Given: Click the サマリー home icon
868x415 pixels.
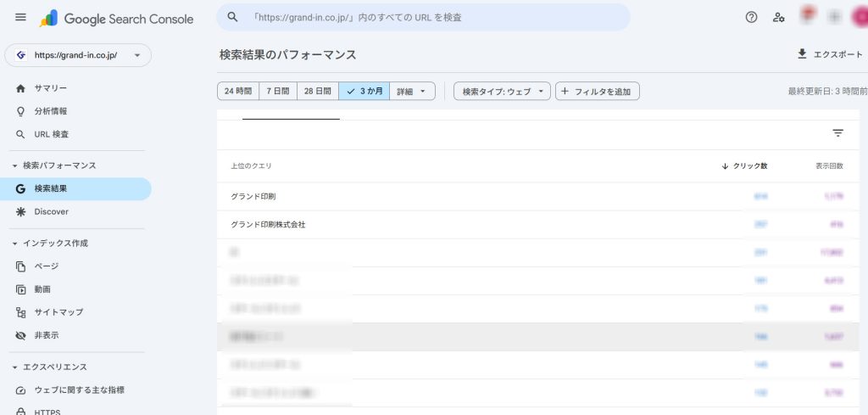Looking at the screenshot, I should point(20,88).
